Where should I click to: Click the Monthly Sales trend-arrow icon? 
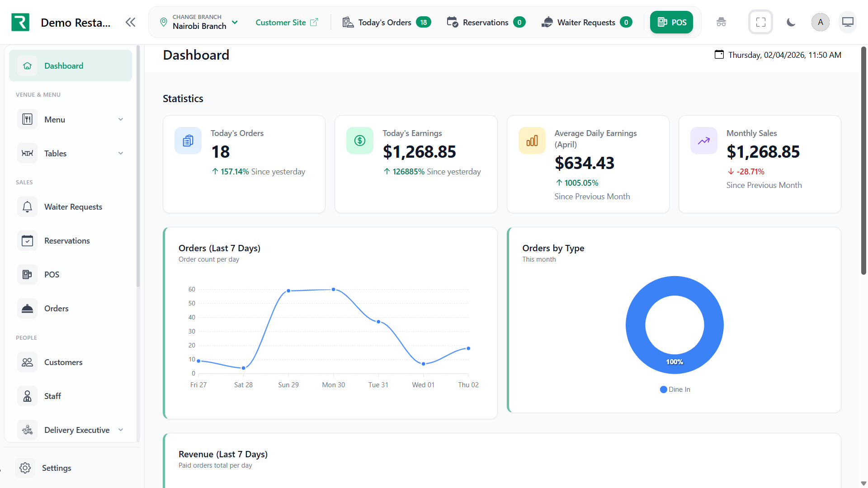[x=704, y=141]
